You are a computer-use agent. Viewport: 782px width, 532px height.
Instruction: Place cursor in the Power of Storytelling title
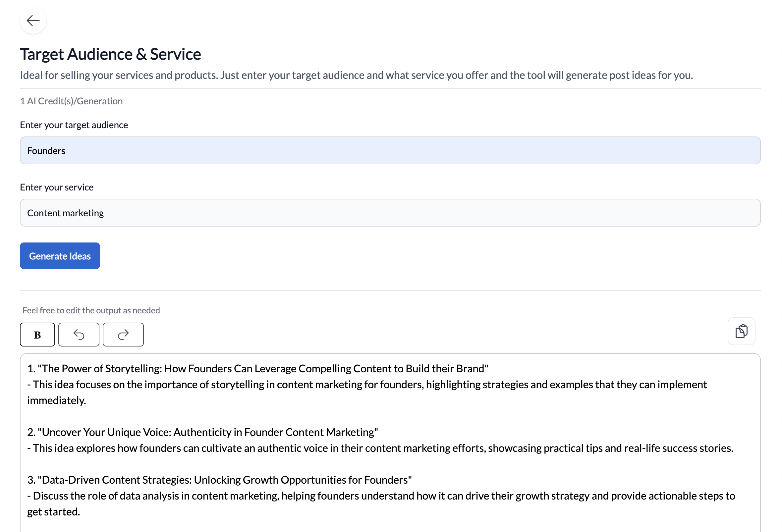(258, 369)
